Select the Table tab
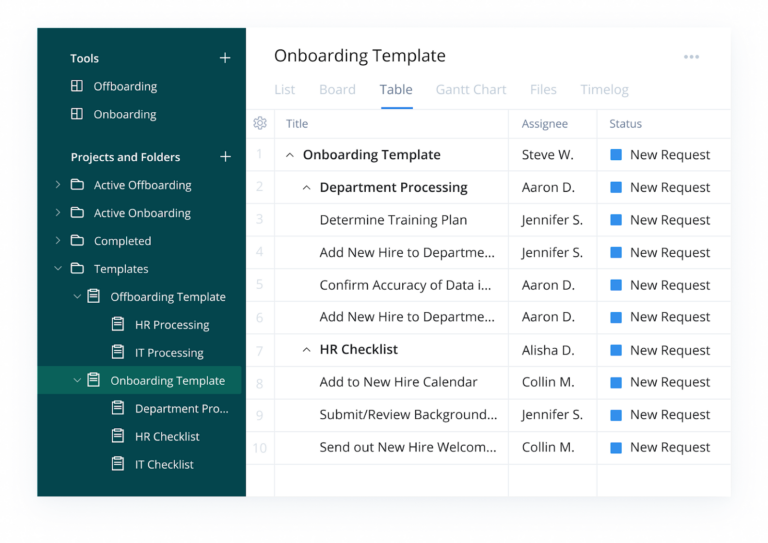 [396, 90]
